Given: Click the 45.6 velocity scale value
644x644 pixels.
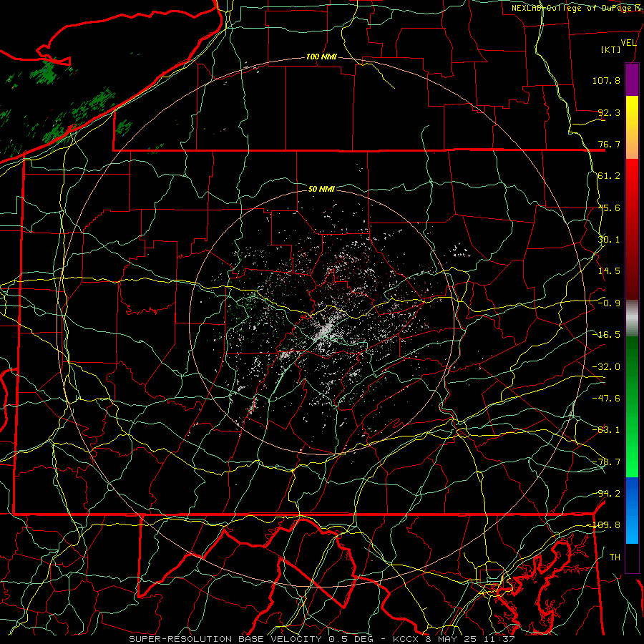Looking at the screenshot, I should [x=609, y=208].
